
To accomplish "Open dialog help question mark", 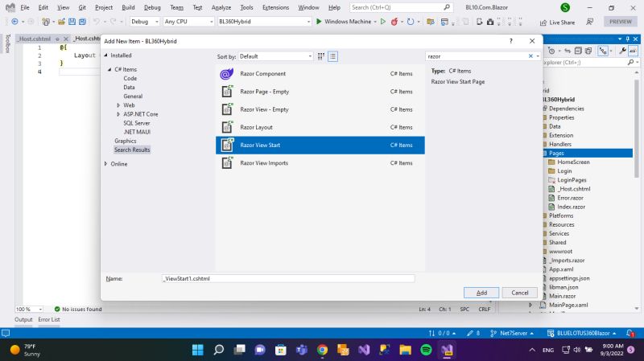I will pyautogui.click(x=511, y=41).
